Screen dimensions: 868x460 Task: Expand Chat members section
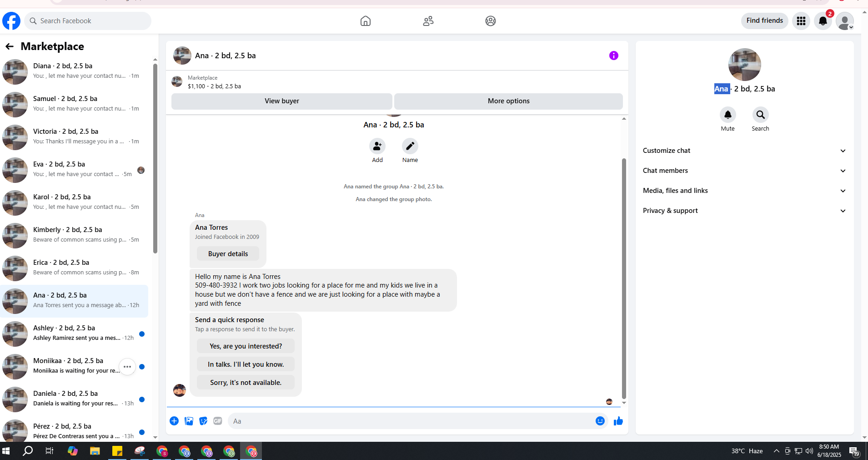click(x=744, y=171)
